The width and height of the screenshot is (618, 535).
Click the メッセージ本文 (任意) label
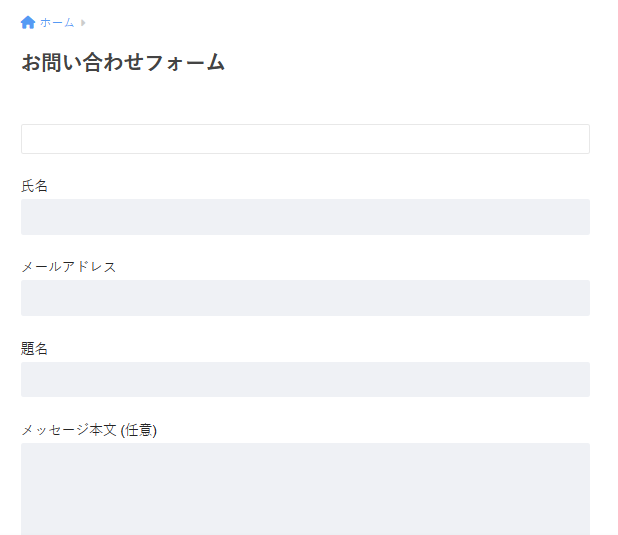click(x=89, y=430)
